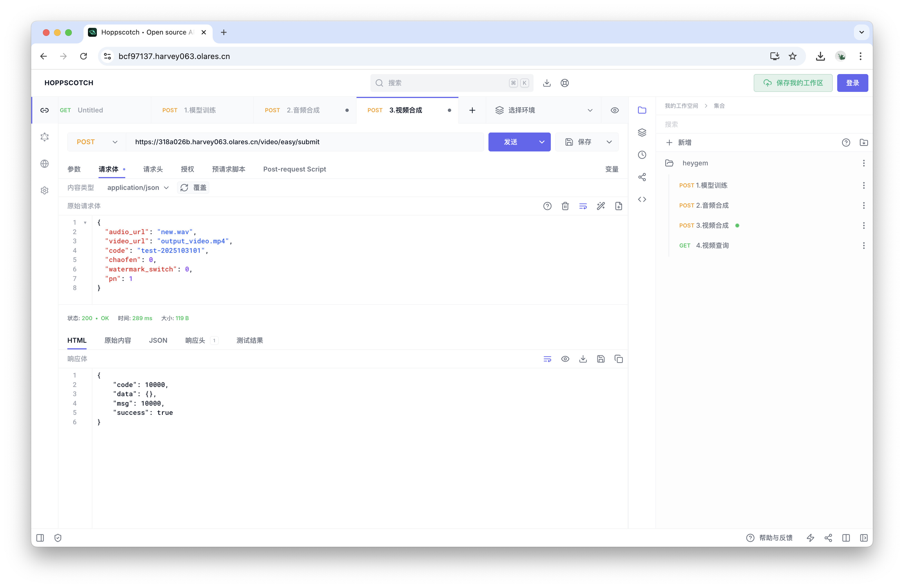Image resolution: width=904 pixels, height=588 pixels.
Task: Clear request body with trash icon
Action: click(x=565, y=206)
